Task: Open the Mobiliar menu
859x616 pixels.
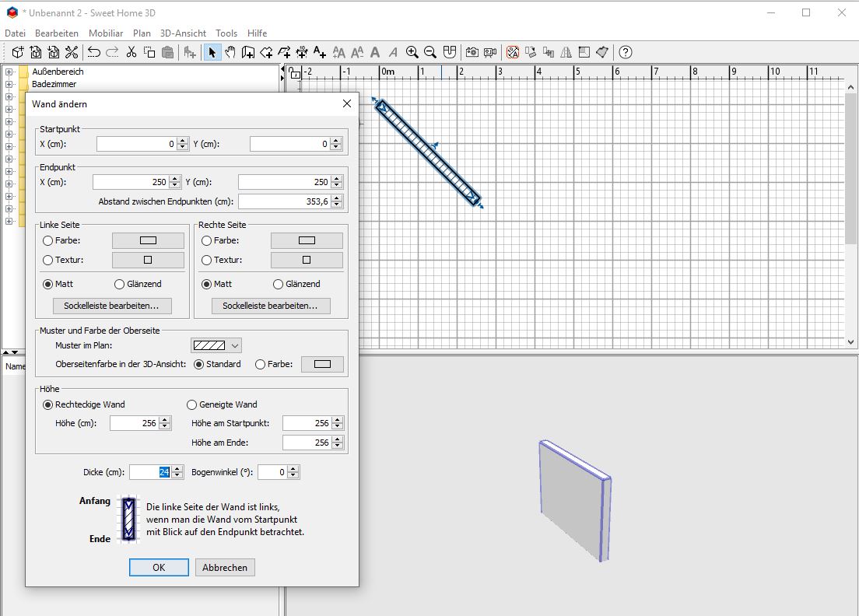Action: click(106, 33)
